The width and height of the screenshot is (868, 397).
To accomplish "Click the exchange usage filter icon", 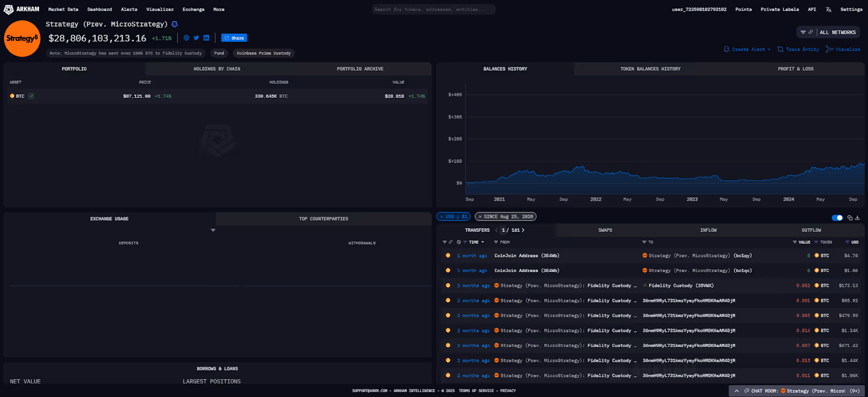I will click(213, 230).
